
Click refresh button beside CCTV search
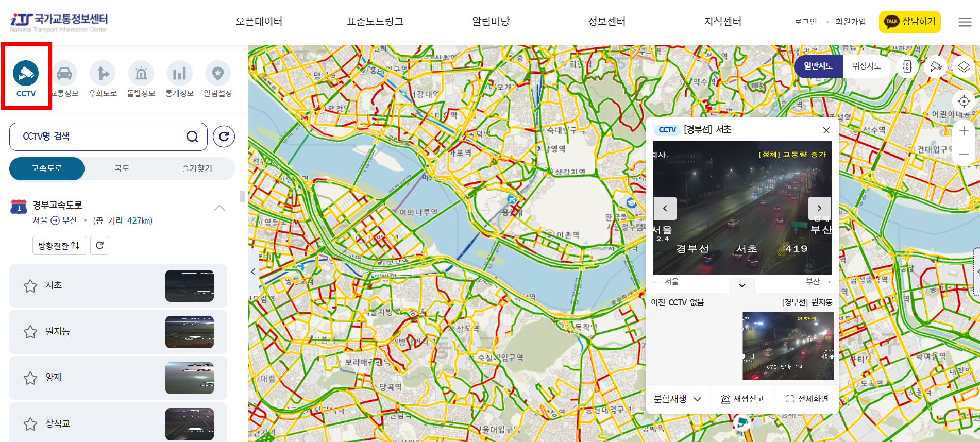click(224, 137)
